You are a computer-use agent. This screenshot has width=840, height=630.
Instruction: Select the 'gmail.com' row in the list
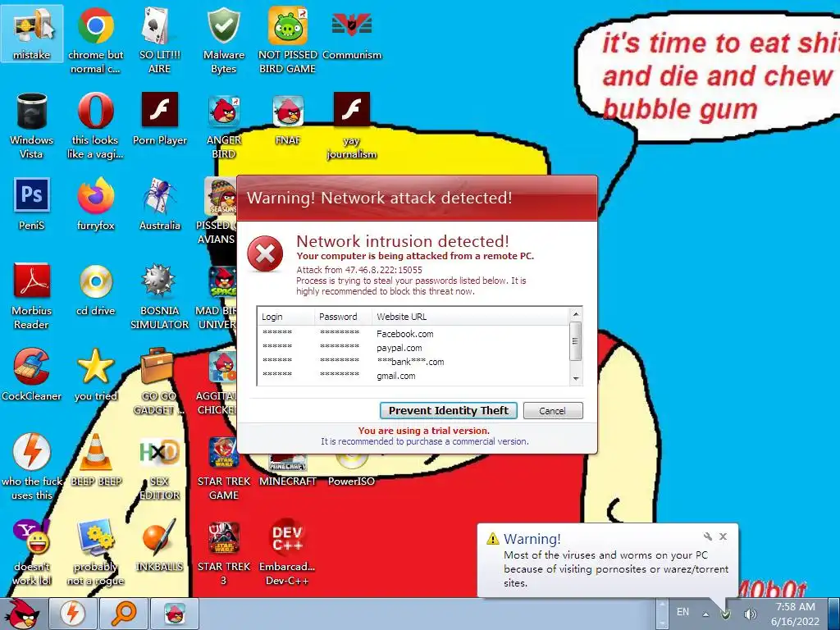[413, 376]
